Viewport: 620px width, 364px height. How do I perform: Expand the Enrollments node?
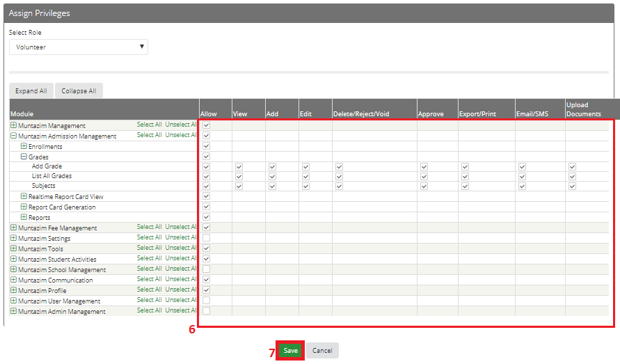tap(24, 146)
